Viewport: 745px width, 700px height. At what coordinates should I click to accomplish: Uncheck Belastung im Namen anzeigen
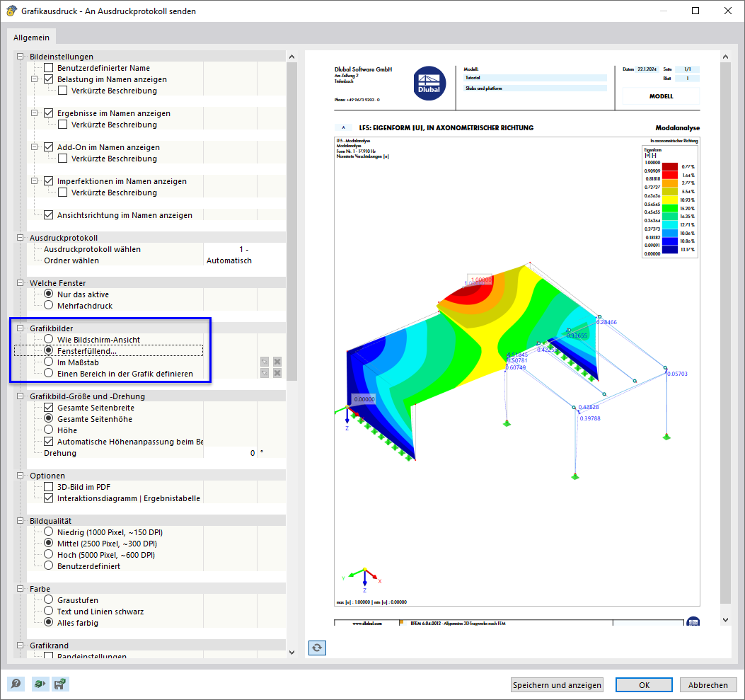coord(48,79)
